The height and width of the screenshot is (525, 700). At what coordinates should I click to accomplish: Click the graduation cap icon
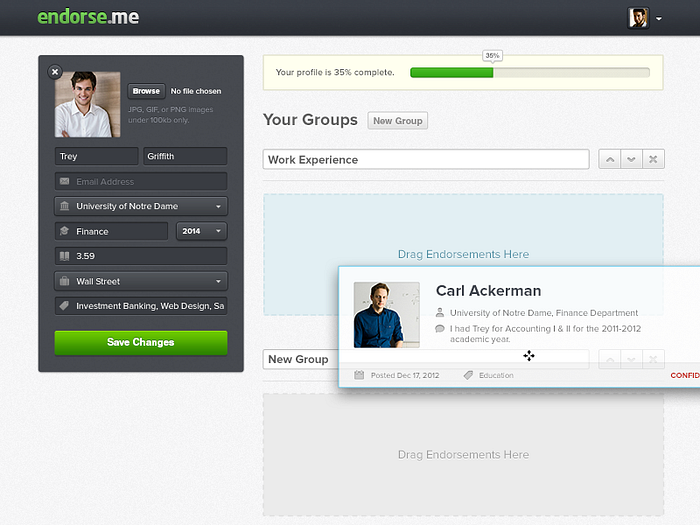[65, 231]
